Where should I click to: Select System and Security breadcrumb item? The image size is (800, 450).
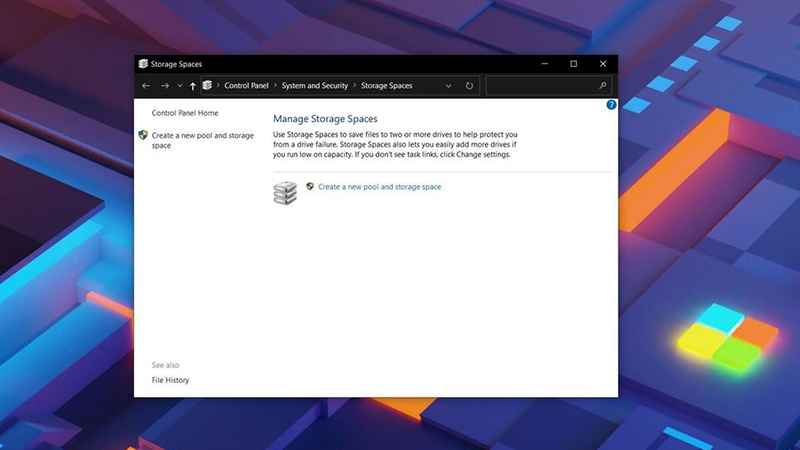click(314, 86)
